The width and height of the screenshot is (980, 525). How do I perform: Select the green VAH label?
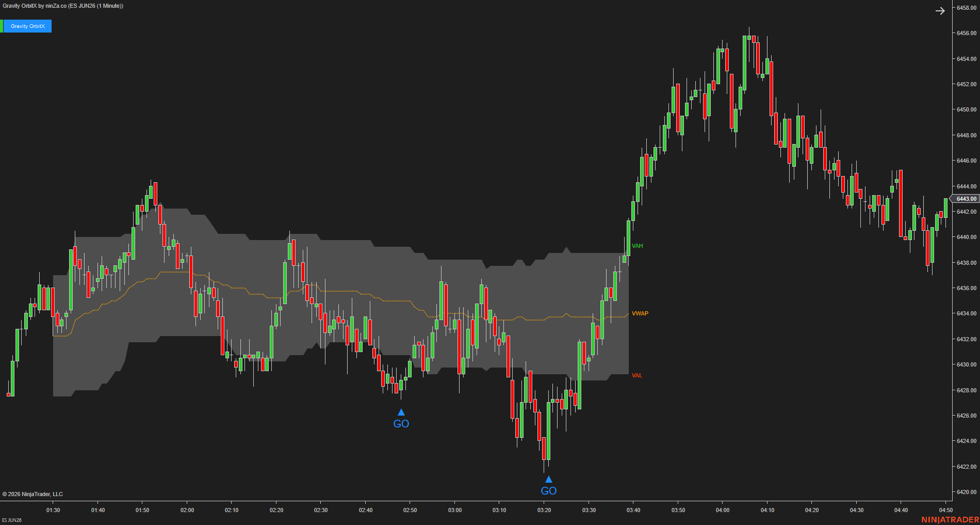(x=637, y=246)
